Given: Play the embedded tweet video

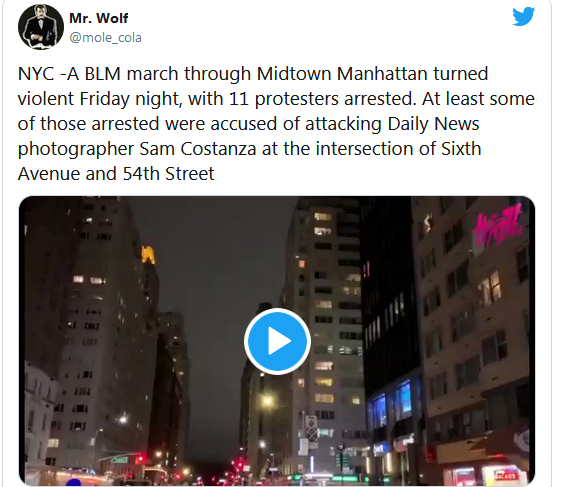Looking at the screenshot, I should pyautogui.click(x=277, y=341).
